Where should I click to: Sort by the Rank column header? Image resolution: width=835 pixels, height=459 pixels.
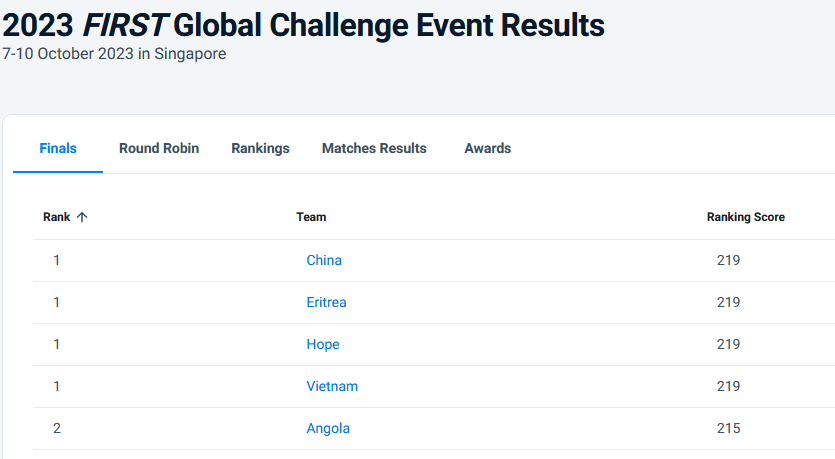click(56, 217)
